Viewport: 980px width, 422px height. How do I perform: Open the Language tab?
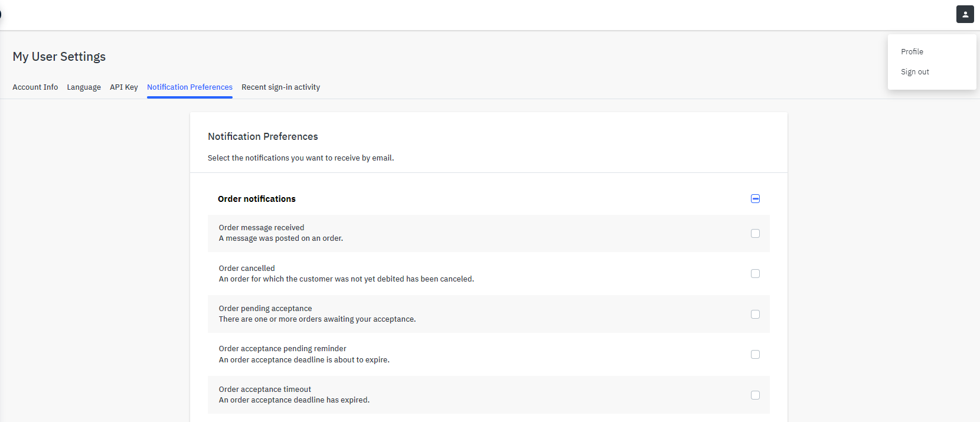coord(84,87)
